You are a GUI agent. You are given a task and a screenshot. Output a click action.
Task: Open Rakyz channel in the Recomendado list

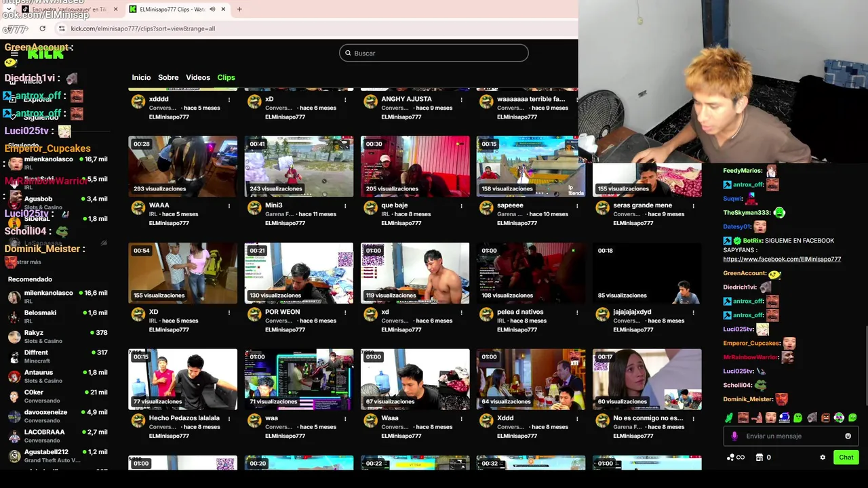click(x=58, y=336)
